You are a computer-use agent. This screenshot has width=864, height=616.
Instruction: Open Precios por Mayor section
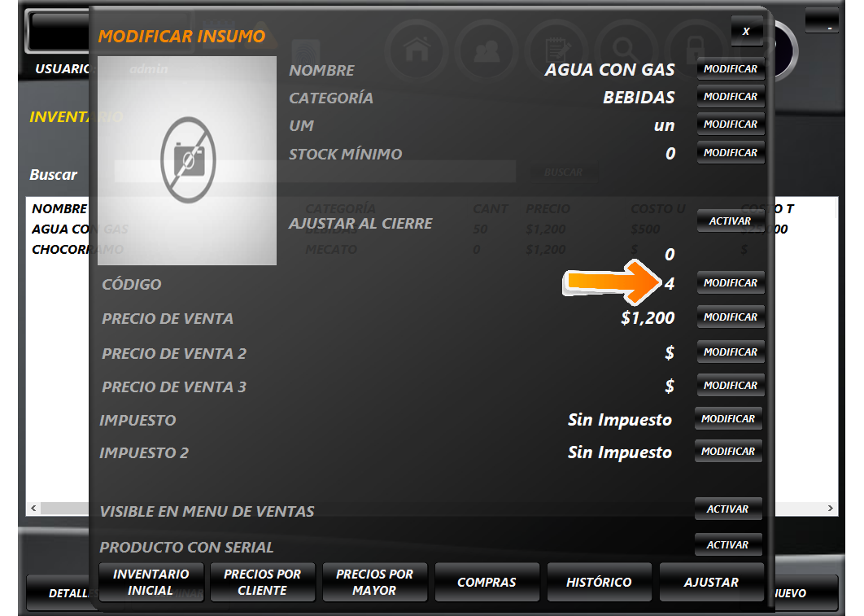[x=374, y=583]
